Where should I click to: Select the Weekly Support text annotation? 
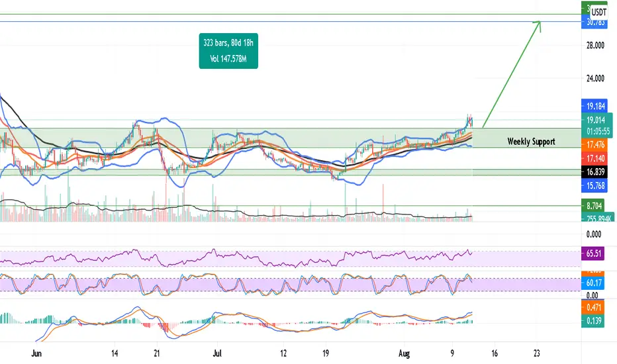point(531,141)
